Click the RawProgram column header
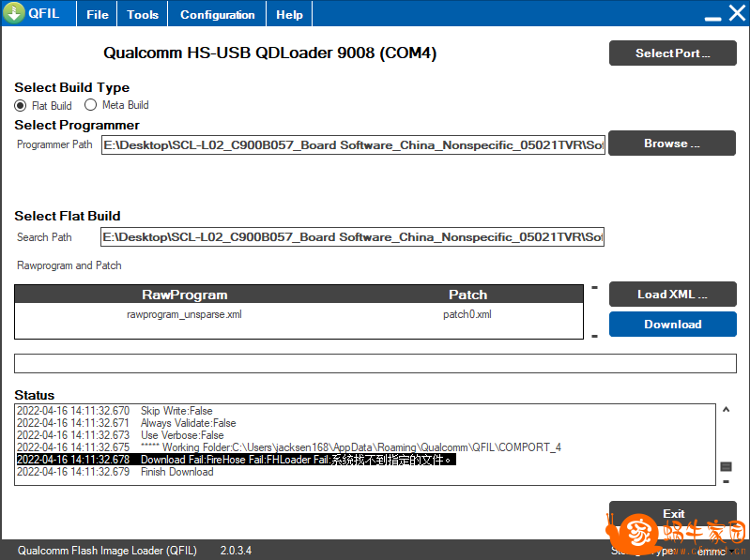The height and width of the screenshot is (560, 750). (185, 295)
